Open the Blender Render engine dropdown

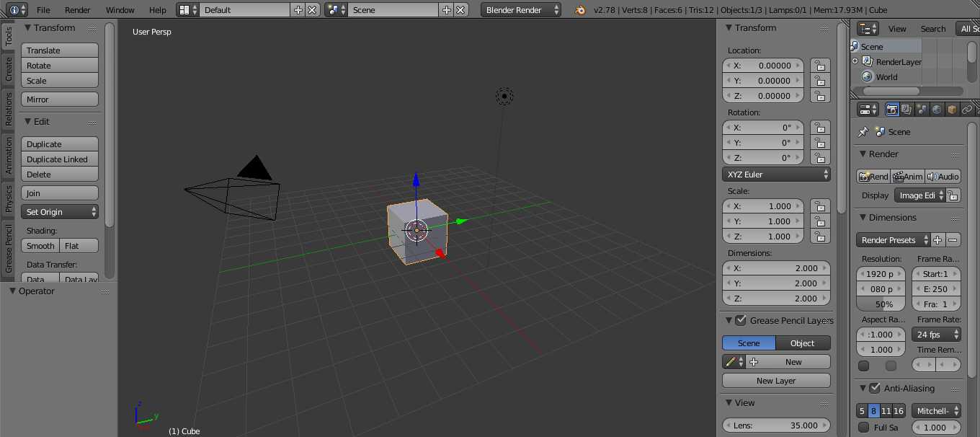coord(521,10)
